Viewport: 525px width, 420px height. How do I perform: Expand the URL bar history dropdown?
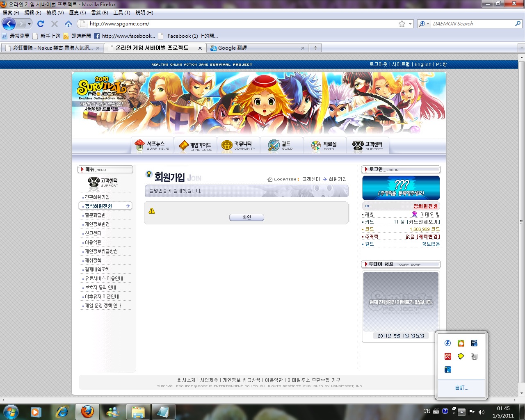pyautogui.click(x=411, y=24)
